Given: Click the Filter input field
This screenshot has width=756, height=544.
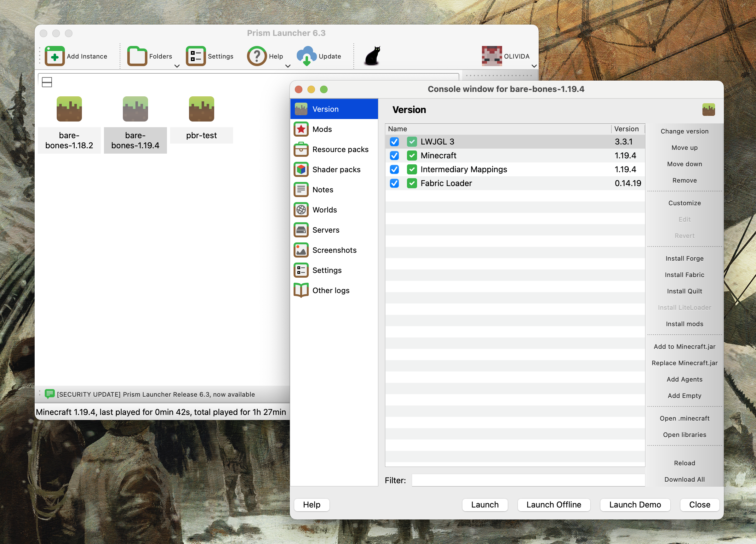Looking at the screenshot, I should [x=528, y=480].
